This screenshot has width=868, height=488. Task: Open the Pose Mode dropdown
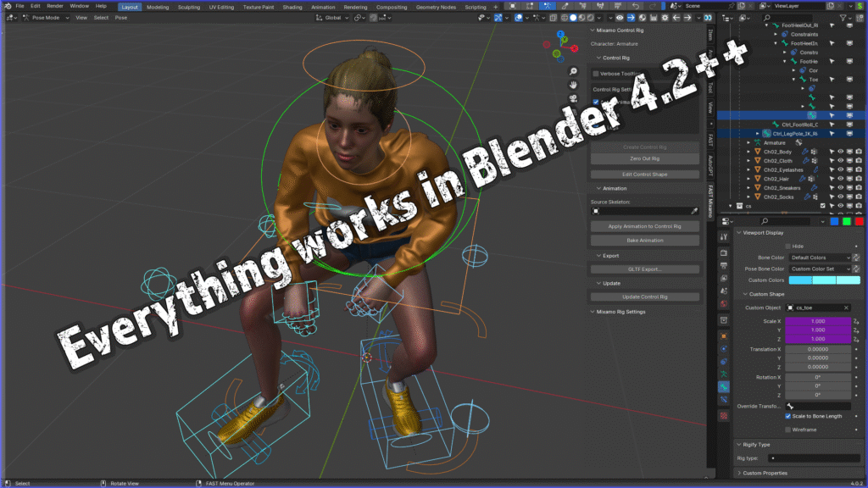(46, 18)
